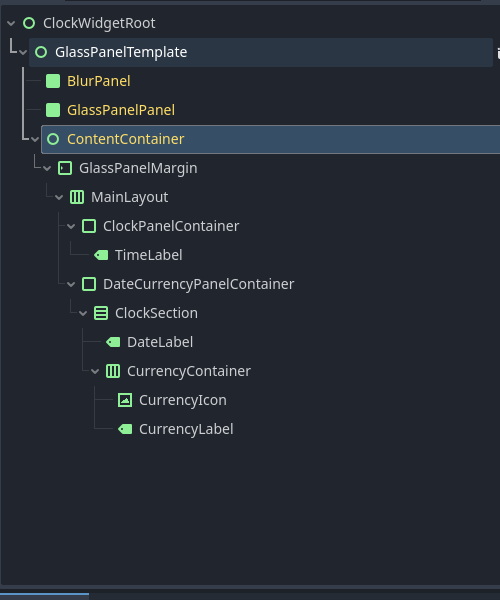Collapse the DateCurrencyPanelContainer branch
Image resolution: width=500 pixels, height=600 pixels.
[71, 284]
